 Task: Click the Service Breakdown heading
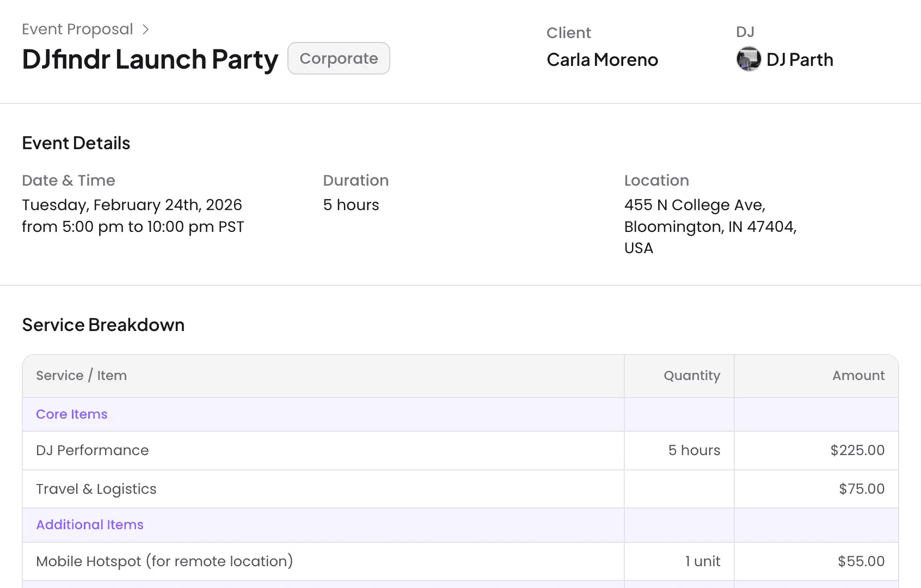(103, 324)
